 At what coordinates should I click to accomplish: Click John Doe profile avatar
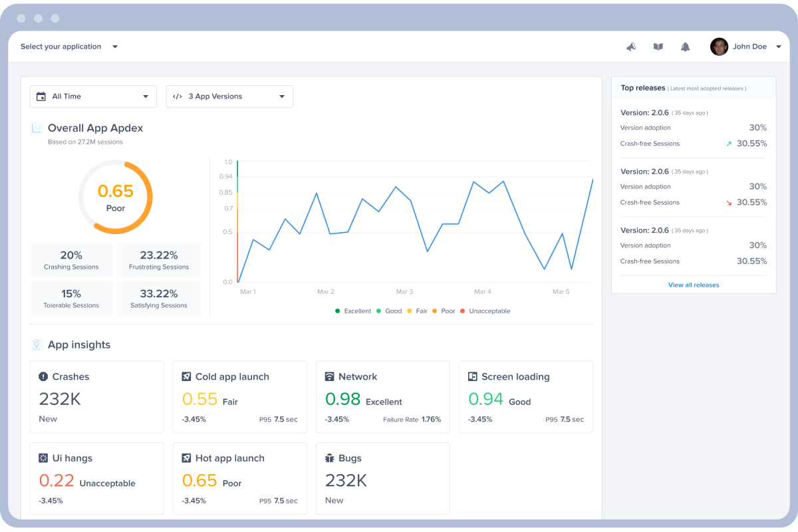(719, 47)
